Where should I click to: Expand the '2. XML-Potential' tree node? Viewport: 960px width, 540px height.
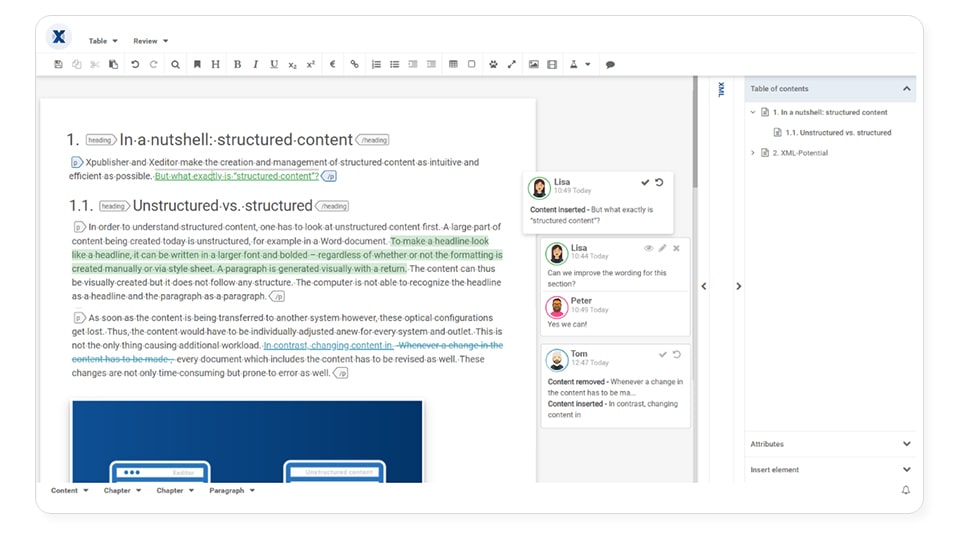click(753, 153)
